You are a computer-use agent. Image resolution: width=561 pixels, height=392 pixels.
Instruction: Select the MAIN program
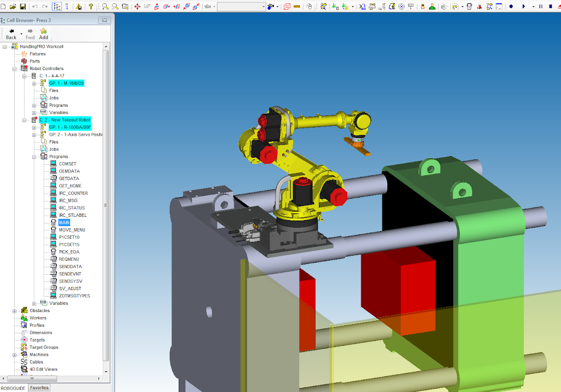(64, 222)
